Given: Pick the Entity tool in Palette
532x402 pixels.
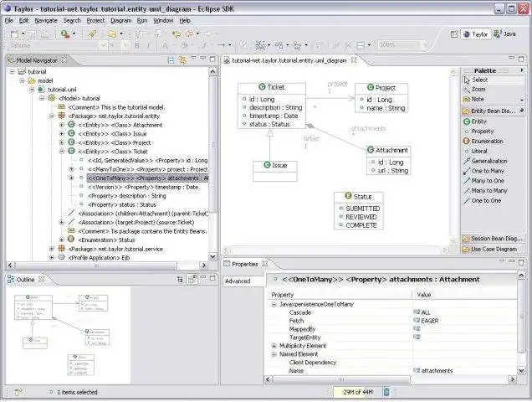Looking at the screenshot, I should click(x=478, y=121).
